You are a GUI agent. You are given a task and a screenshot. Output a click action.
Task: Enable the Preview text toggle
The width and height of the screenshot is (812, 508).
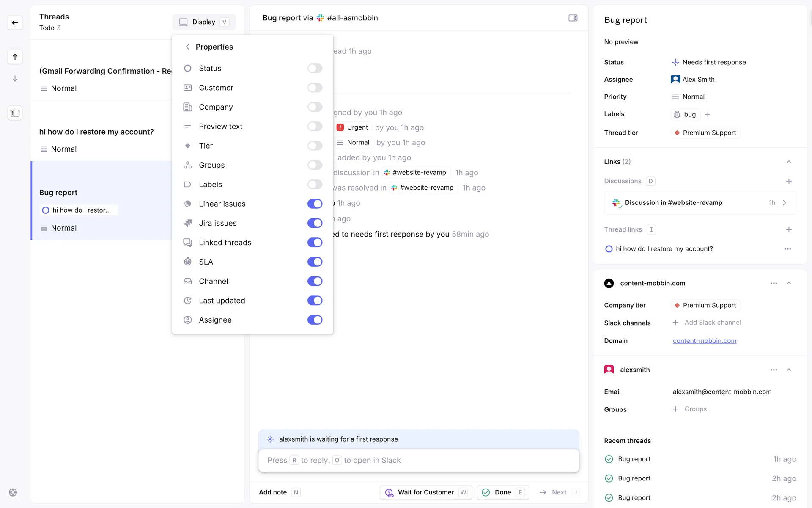point(315,126)
